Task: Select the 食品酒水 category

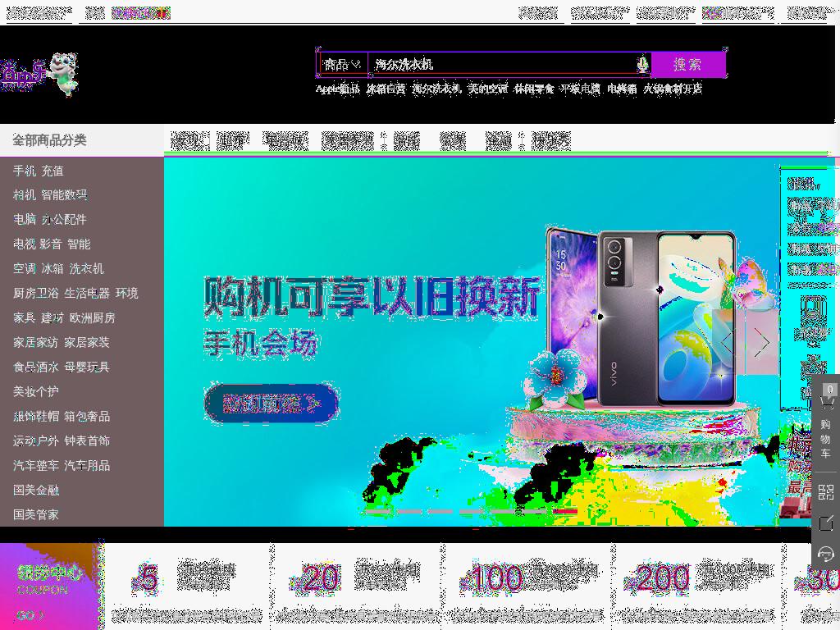Action: [x=36, y=367]
